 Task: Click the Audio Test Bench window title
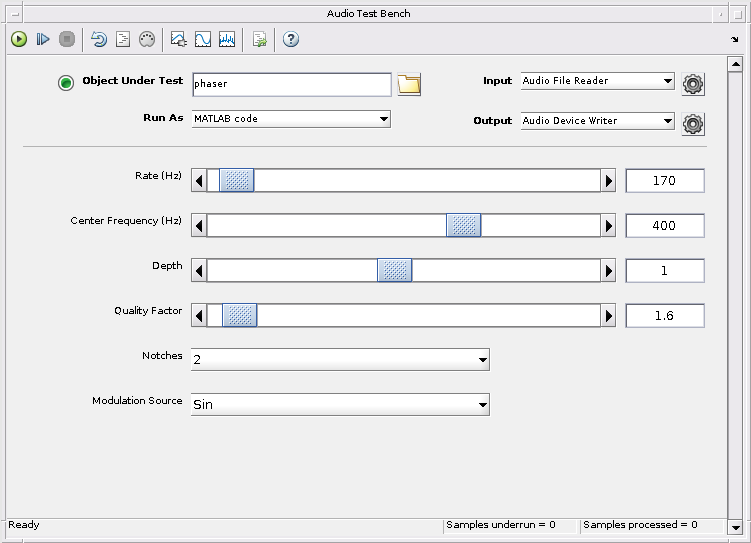click(368, 14)
